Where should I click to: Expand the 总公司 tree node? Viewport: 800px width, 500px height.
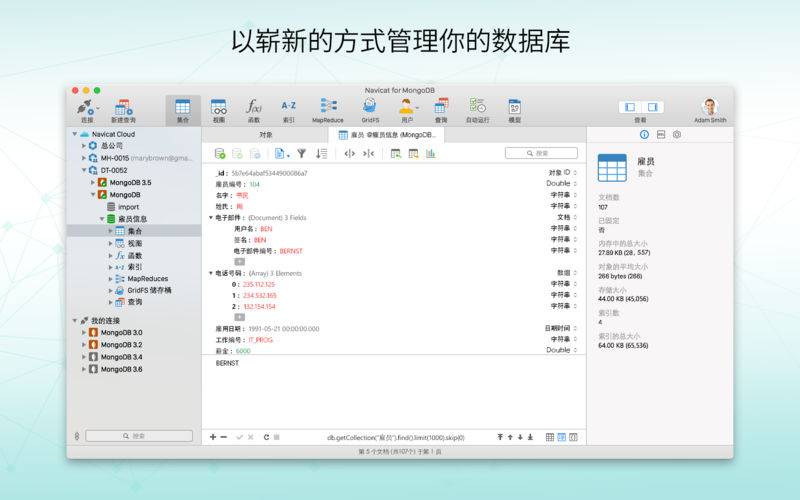[84, 146]
